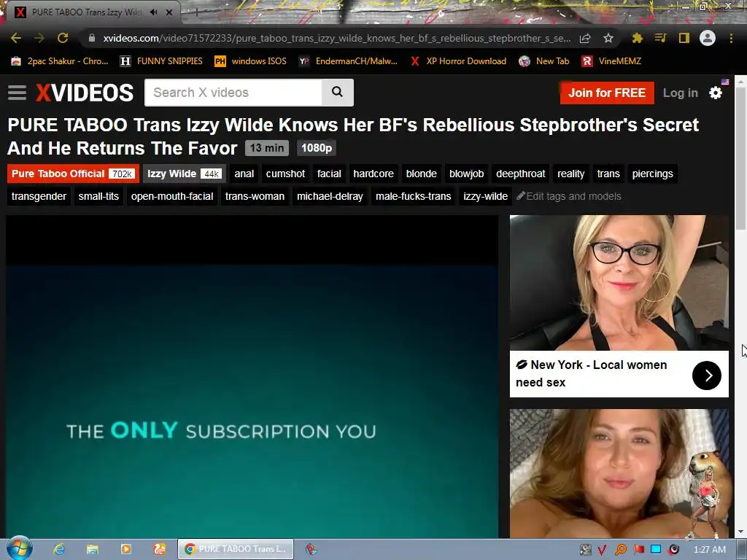Open the VineMEMZ bookmark
Image resolution: width=747 pixels, height=560 pixels.
point(612,61)
